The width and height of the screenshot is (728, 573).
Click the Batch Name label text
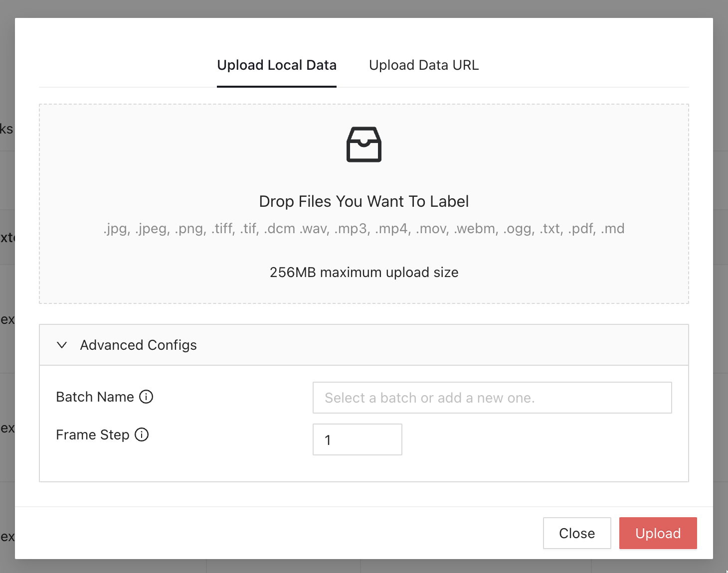pyautogui.click(x=95, y=397)
